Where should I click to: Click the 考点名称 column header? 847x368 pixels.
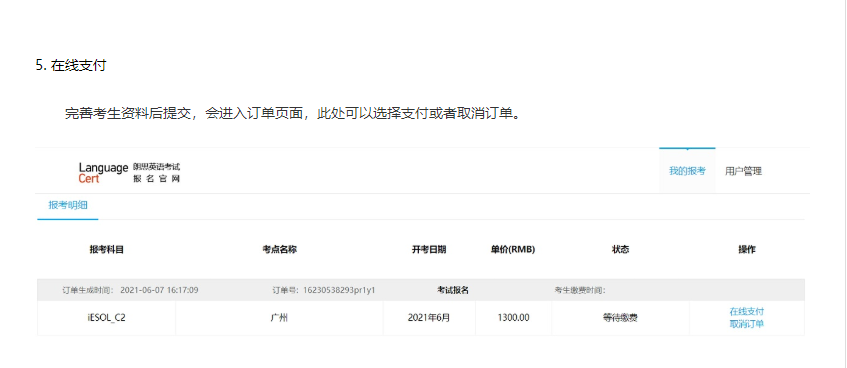pos(279,250)
